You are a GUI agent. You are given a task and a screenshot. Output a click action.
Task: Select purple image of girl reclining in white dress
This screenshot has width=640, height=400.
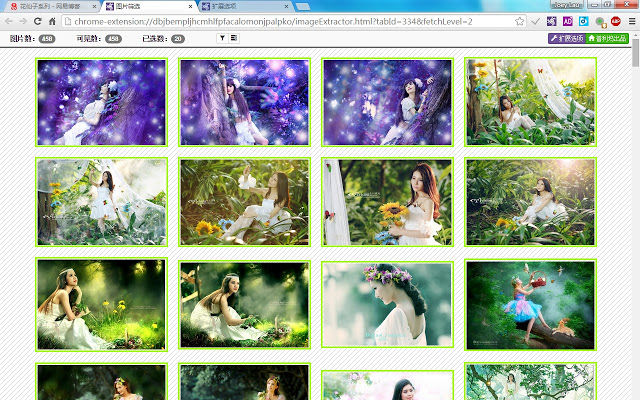pyautogui.click(x=102, y=102)
